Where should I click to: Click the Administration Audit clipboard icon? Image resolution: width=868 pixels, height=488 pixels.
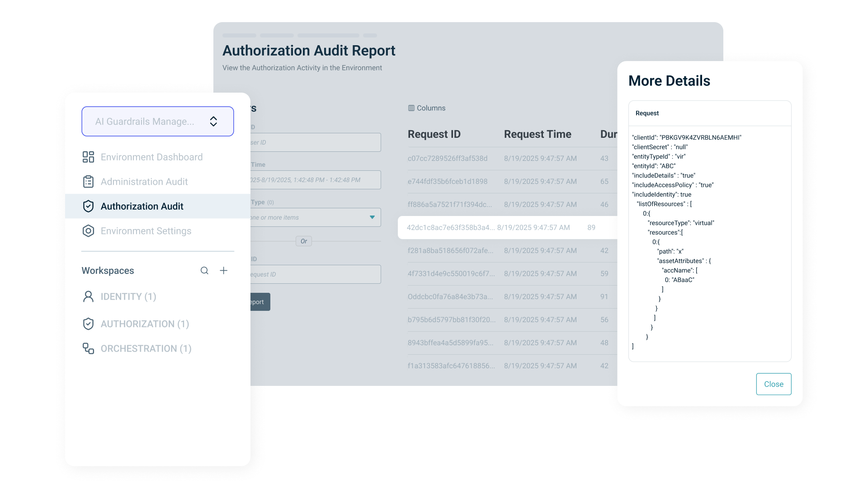tap(88, 181)
